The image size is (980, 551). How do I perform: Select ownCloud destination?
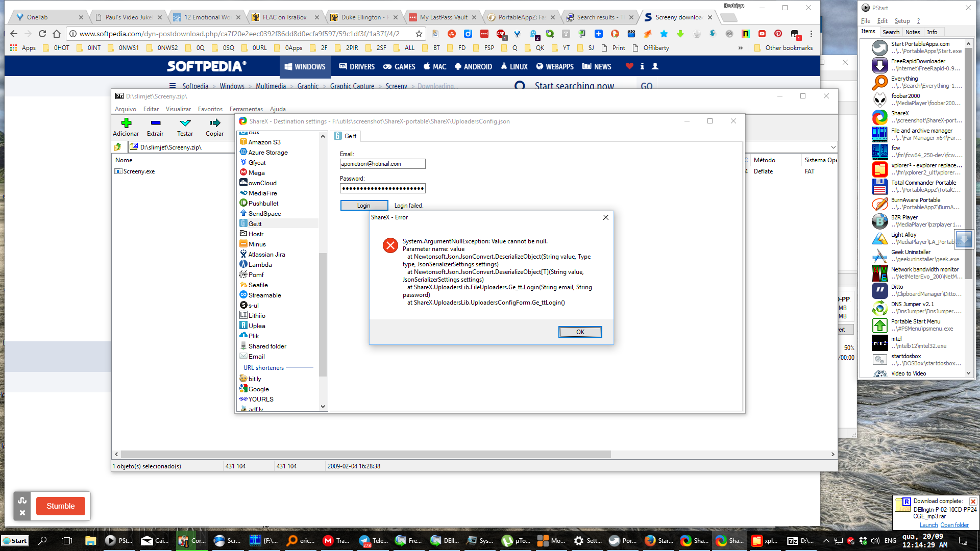[262, 183]
